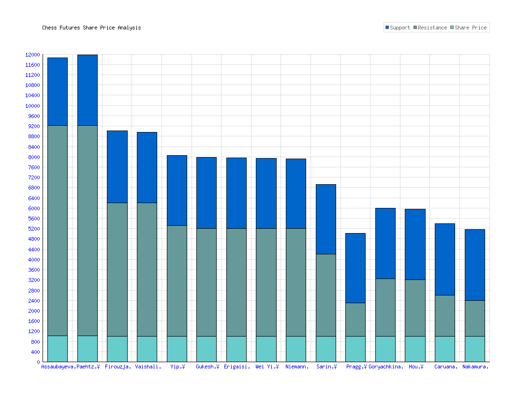Click the Support legend color swatch
This screenshot has height=411, width=532.
tap(387, 28)
